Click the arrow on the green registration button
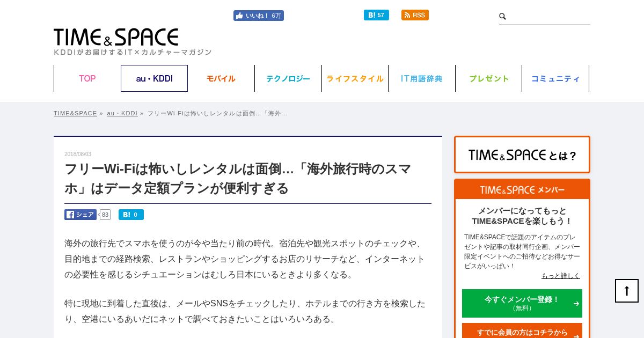The height and width of the screenshot is (338, 644). [576, 304]
